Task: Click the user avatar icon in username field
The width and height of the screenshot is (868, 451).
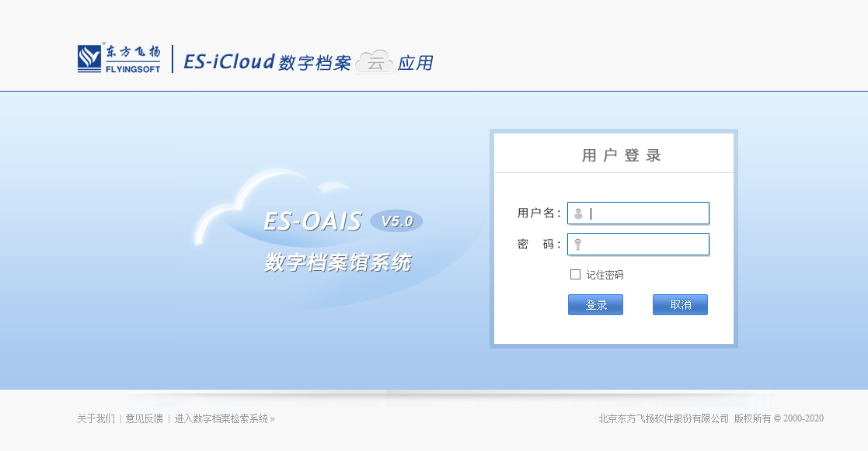Action: 578,213
